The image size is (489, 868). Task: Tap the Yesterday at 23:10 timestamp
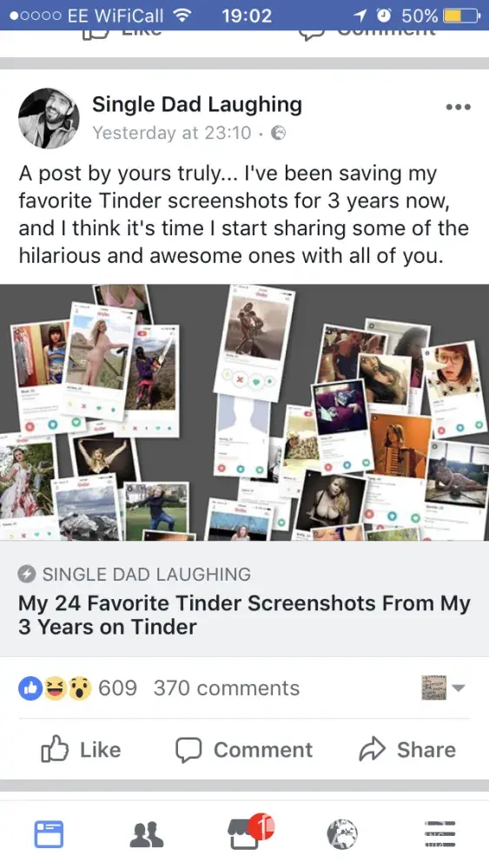pyautogui.click(x=172, y=133)
